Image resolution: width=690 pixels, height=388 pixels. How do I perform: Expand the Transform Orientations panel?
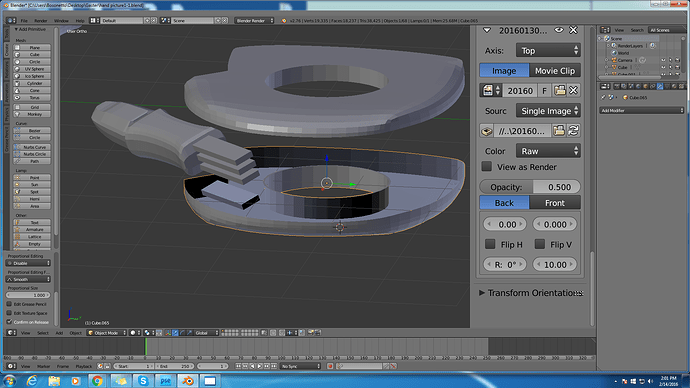[482, 293]
